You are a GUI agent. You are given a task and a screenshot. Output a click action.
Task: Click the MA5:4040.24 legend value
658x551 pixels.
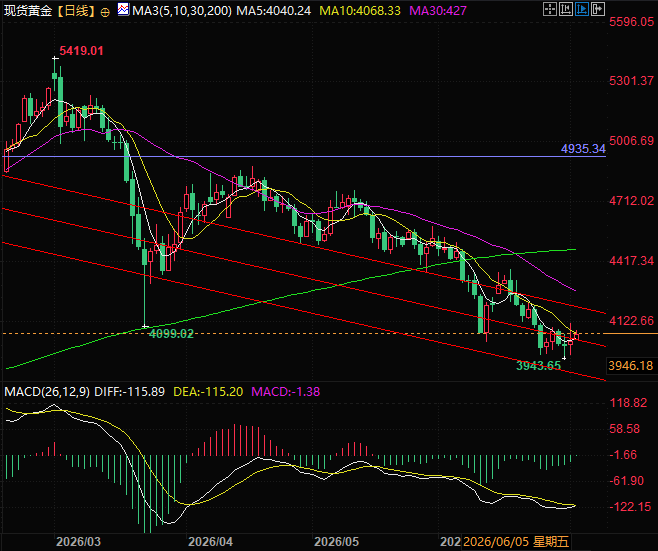tap(274, 10)
